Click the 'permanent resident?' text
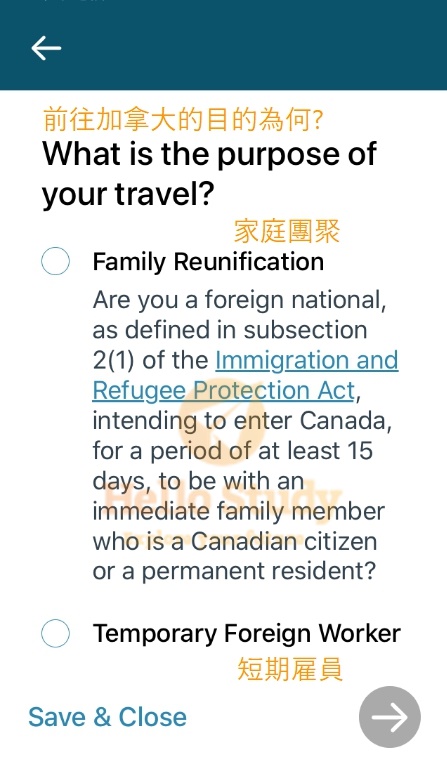The width and height of the screenshot is (447, 761). click(259, 571)
